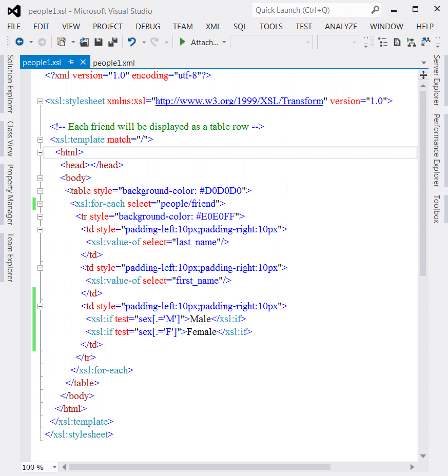Collapse the xsl:template outline node
The image size is (448, 476).
(x=40, y=140)
